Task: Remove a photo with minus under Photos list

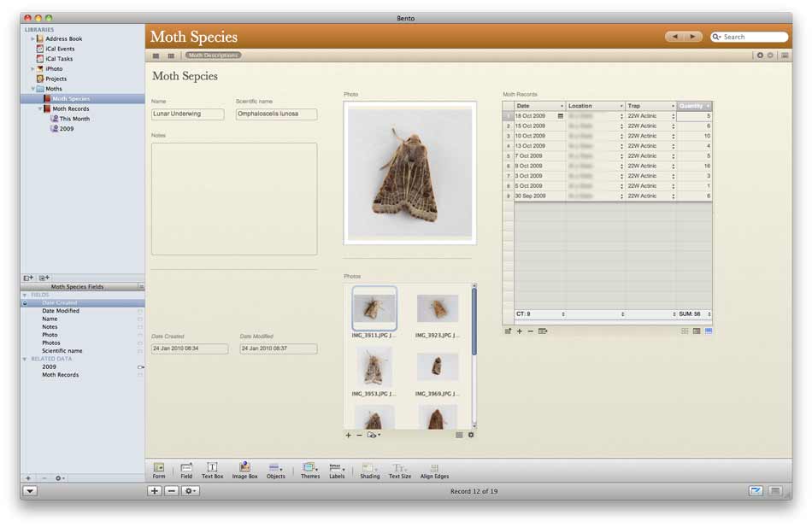Action: coord(359,436)
